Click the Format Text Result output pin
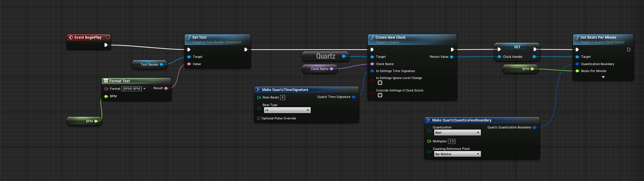This screenshot has height=181, width=644. [x=166, y=88]
